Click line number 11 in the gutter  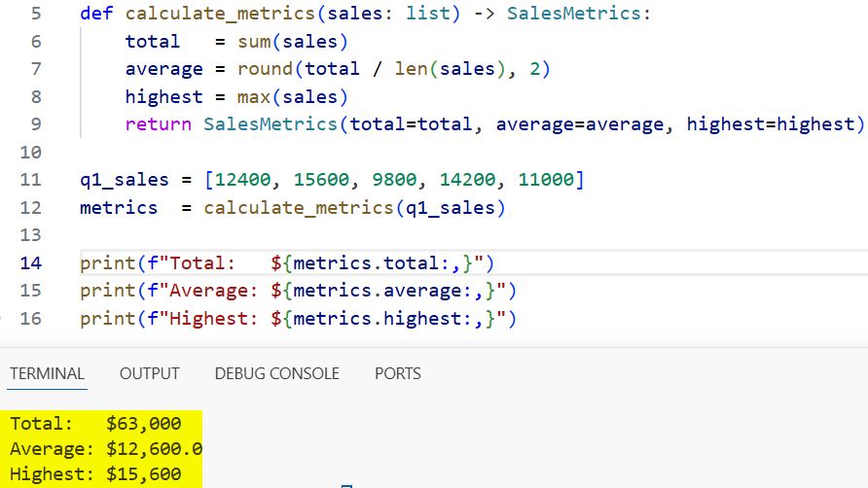point(31,180)
